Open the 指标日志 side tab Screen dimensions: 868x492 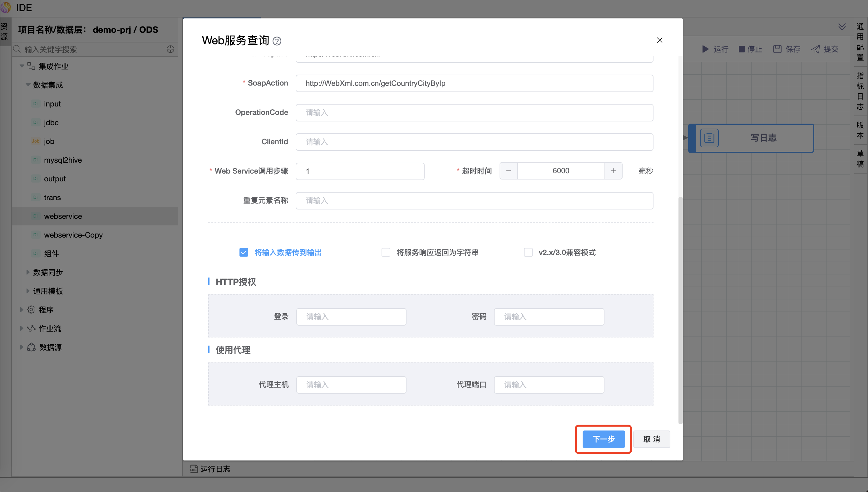click(x=860, y=91)
